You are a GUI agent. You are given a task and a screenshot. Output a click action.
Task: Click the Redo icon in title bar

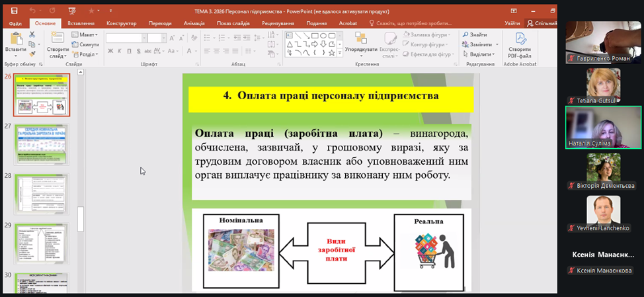[x=52, y=11]
